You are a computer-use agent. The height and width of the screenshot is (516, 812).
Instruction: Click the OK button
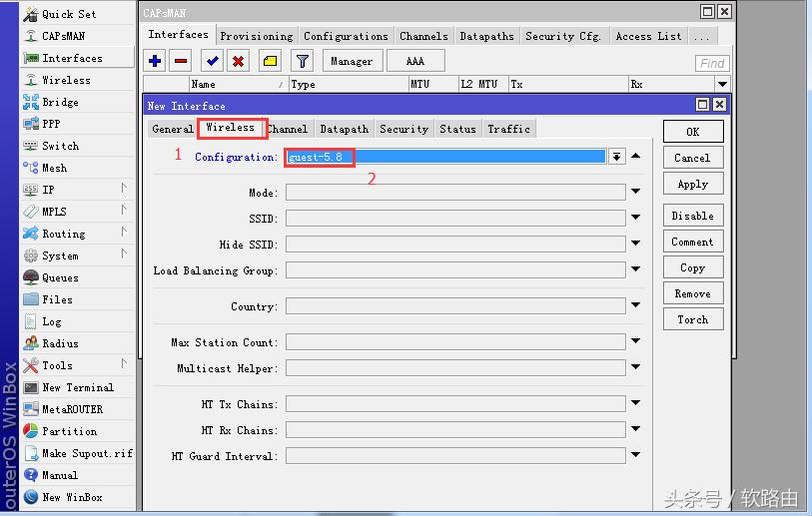click(x=693, y=132)
